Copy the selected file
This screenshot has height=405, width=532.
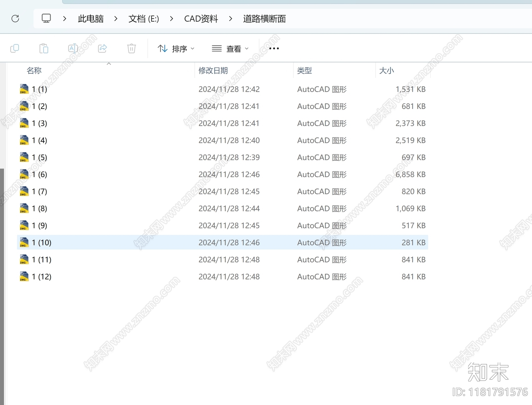coord(15,49)
